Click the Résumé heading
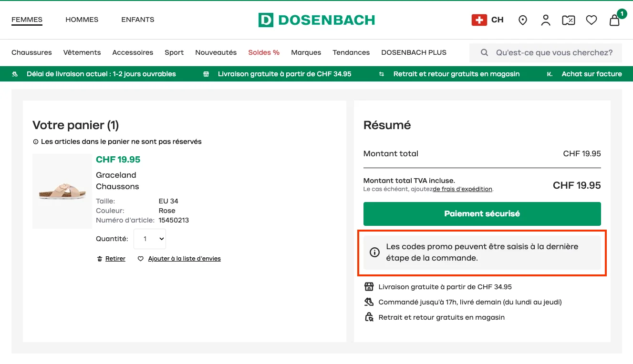The width and height of the screenshot is (633, 364). tap(387, 125)
